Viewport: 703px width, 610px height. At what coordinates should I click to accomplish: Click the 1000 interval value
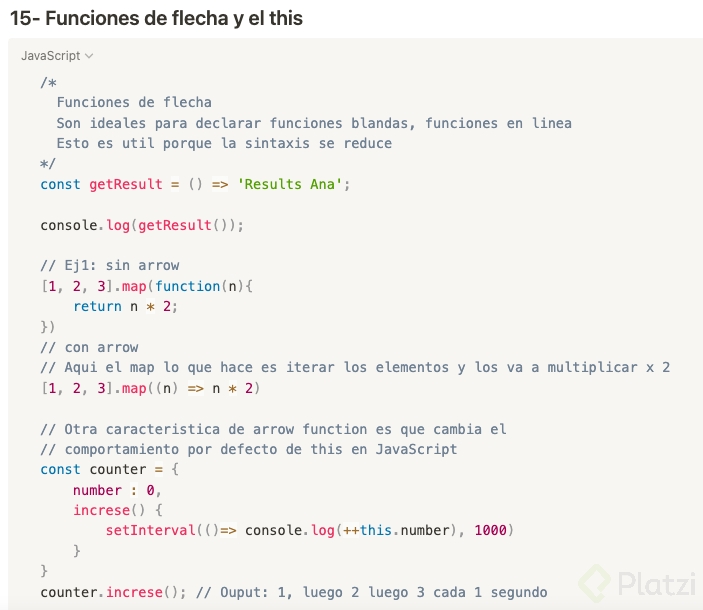pyautogui.click(x=491, y=530)
